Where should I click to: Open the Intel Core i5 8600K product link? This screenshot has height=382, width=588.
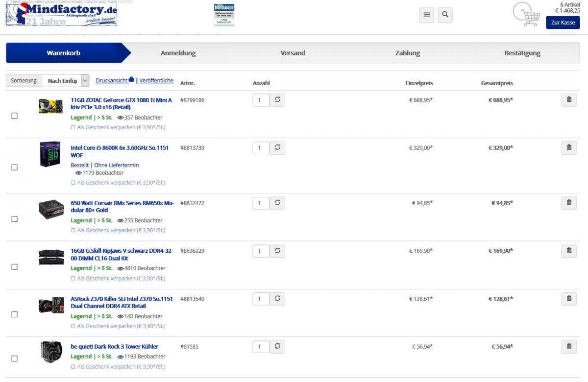(120, 151)
